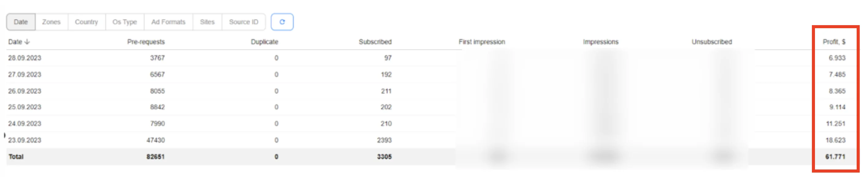Click the First impression column header
This screenshot has width=868, height=179.
tap(482, 42)
